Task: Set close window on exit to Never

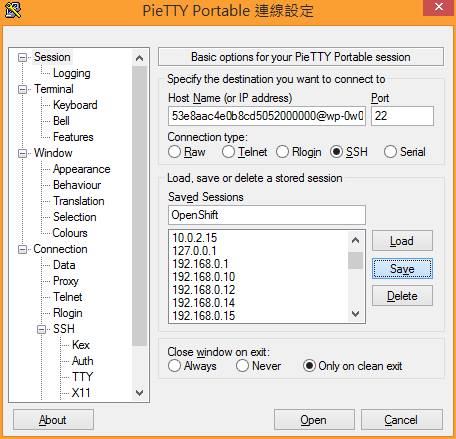Action: click(x=242, y=366)
